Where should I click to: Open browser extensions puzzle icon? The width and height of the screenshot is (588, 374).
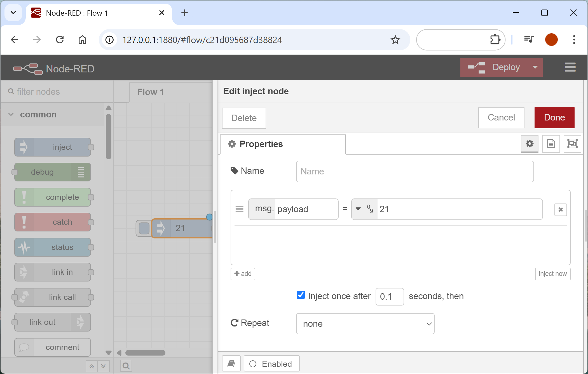(x=495, y=40)
